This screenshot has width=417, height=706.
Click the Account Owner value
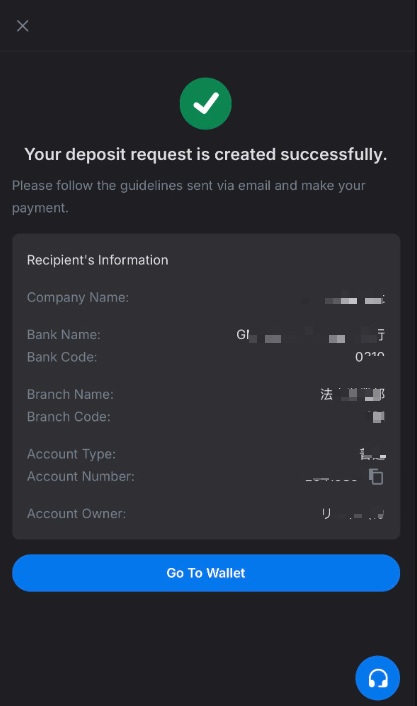(353, 514)
